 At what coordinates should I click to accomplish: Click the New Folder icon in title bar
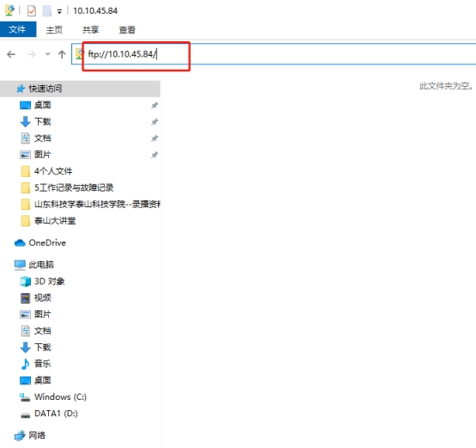point(46,11)
